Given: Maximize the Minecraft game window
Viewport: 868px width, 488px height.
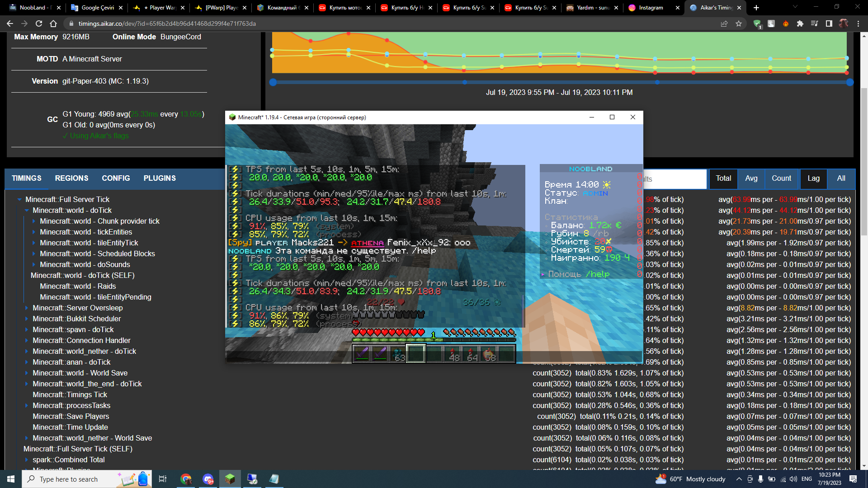Looking at the screenshot, I should tap(612, 117).
